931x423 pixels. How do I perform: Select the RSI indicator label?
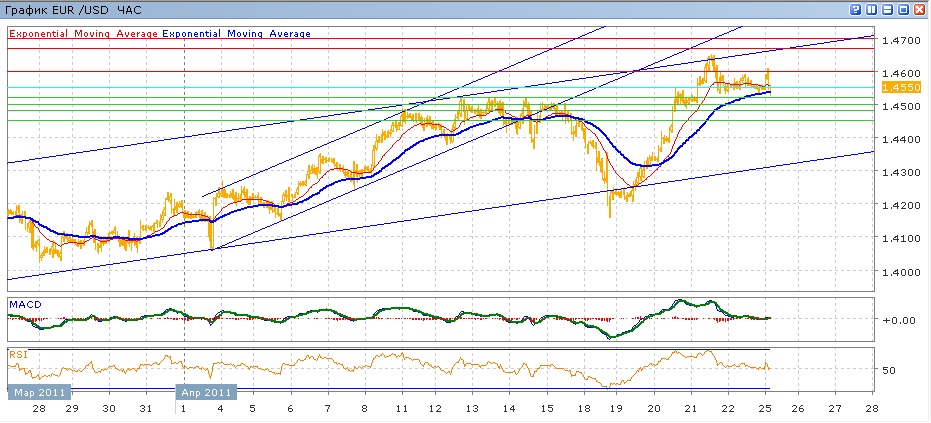[18, 353]
